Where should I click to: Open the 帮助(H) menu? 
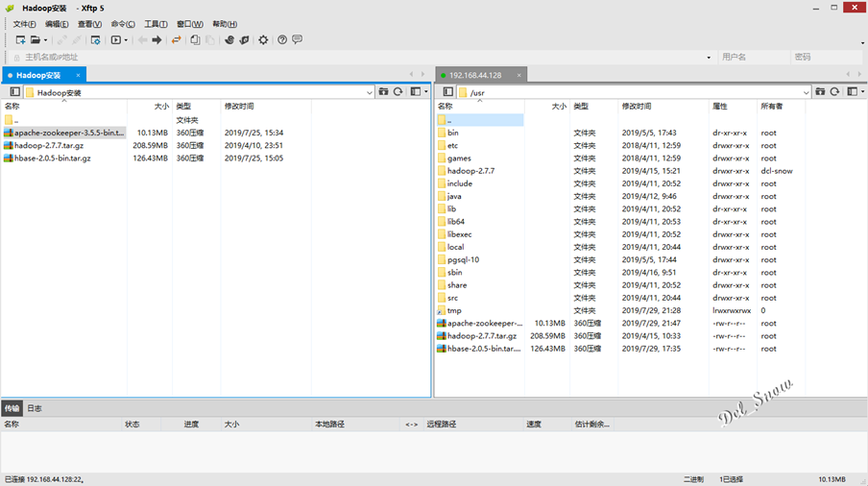point(225,24)
